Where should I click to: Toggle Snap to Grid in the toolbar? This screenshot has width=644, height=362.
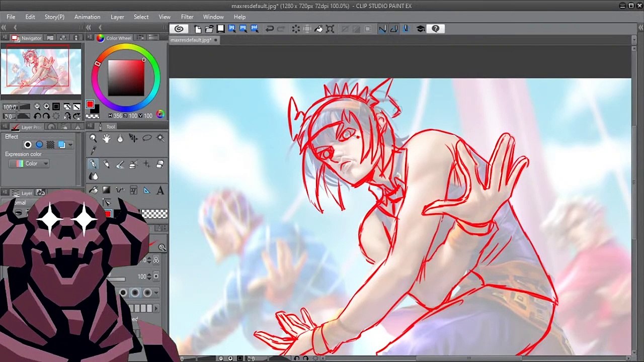(406, 29)
